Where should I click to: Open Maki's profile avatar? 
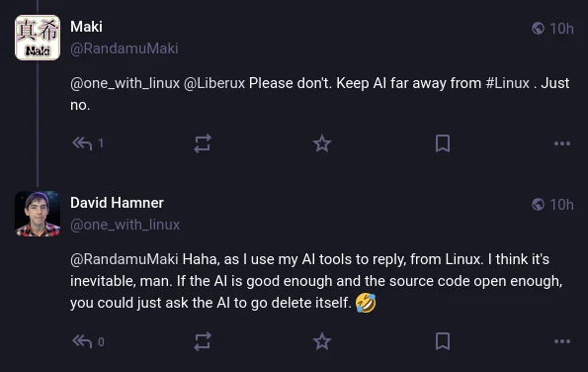(38, 38)
